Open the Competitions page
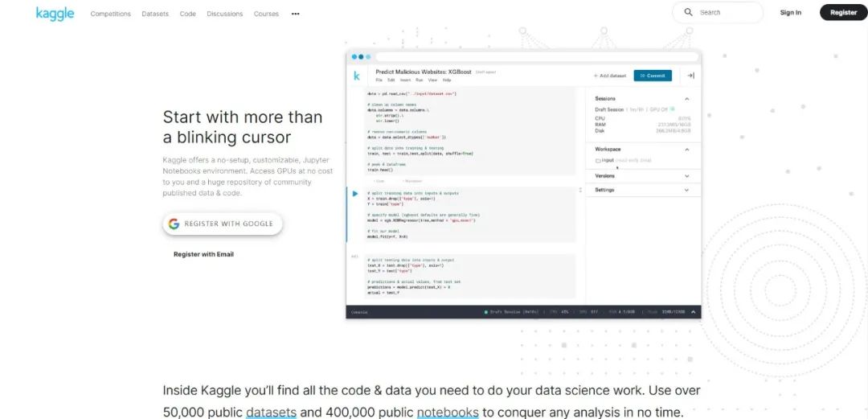Image resolution: width=868 pixels, height=419 pixels. click(111, 14)
